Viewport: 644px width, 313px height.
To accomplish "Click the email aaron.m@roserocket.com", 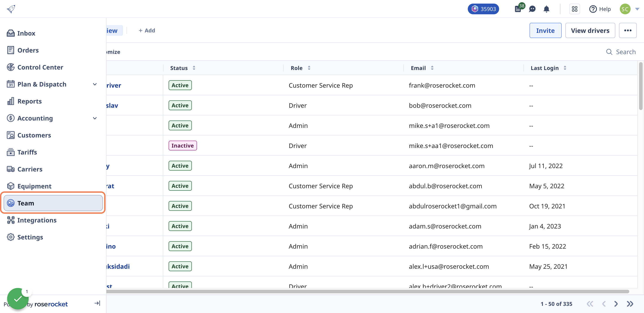I will click(x=447, y=166).
